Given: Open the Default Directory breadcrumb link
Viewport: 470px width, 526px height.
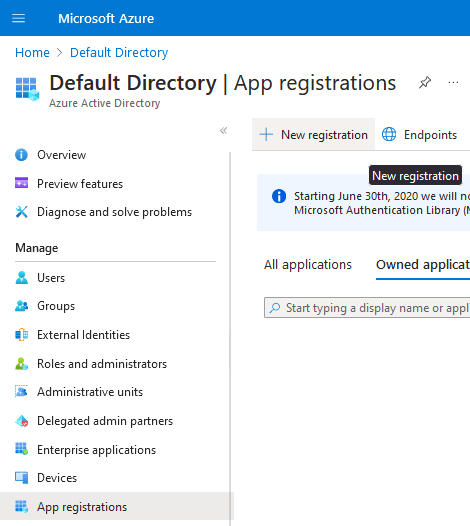Looking at the screenshot, I should coord(119,53).
